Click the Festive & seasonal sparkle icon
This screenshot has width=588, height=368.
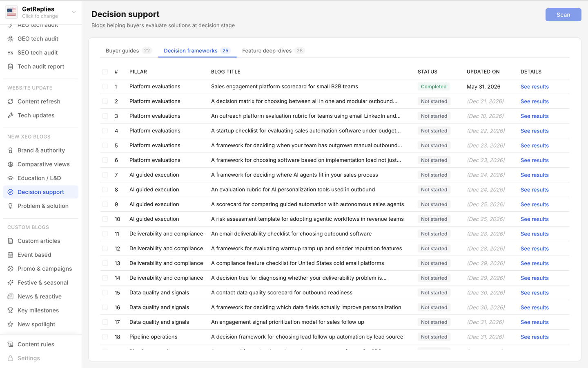coord(11,283)
